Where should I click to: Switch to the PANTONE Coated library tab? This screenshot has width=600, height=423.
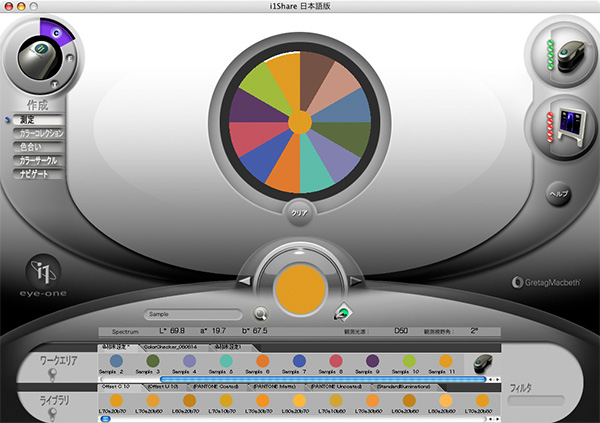(217, 387)
